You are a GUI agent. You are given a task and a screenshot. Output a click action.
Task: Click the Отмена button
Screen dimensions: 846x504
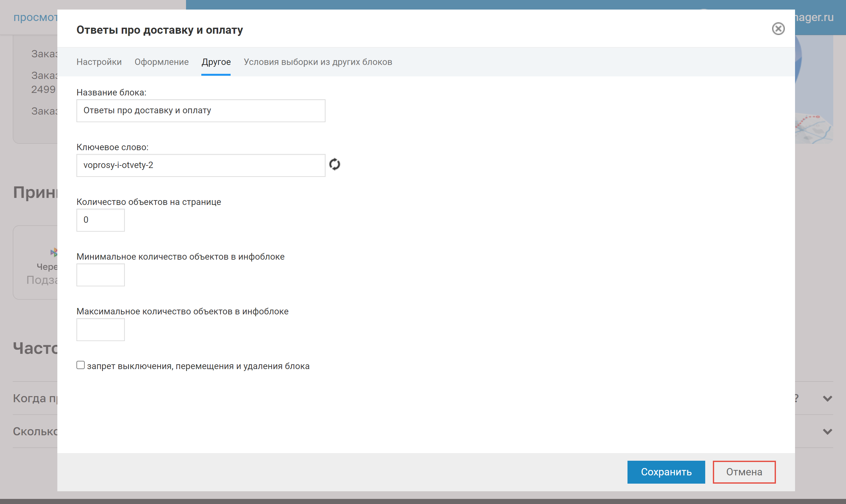click(x=744, y=472)
